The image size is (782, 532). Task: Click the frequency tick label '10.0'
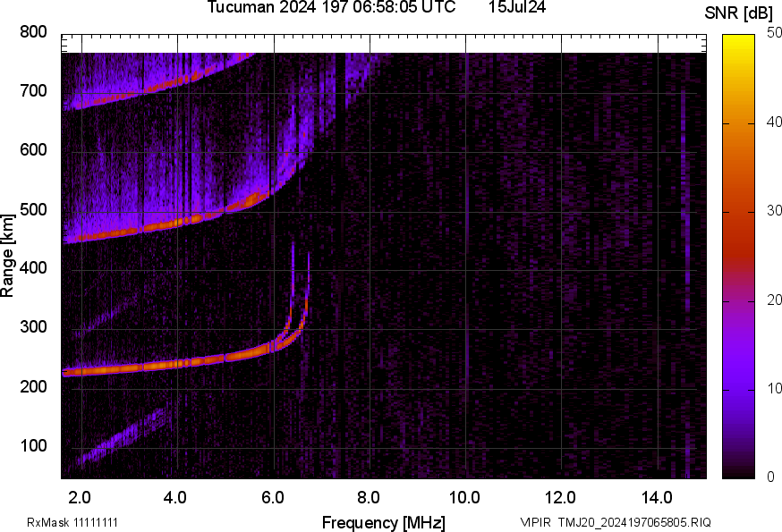pyautogui.click(x=464, y=497)
